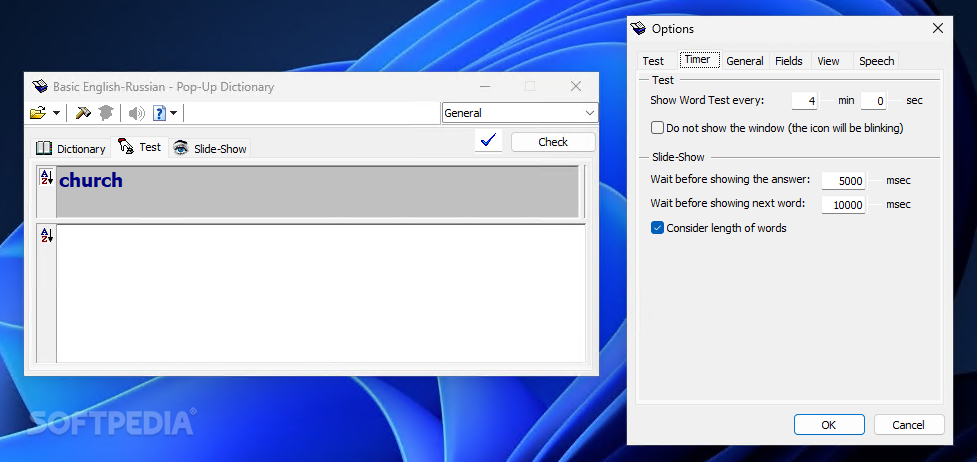The image size is (977, 462).
Task: Click the Options window title bar icon
Action: (638, 29)
